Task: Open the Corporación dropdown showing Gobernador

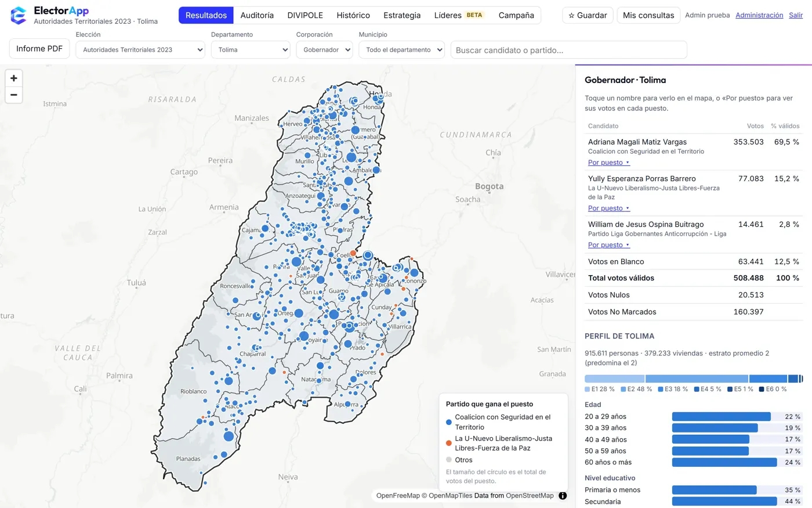Action: click(324, 50)
